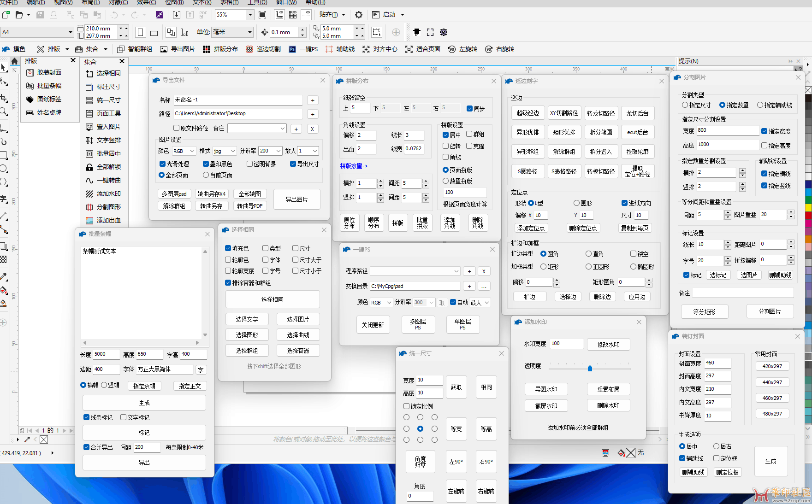Toggle the 锁定比例 checkbox
Screen dimensions: 812x504
(406, 406)
